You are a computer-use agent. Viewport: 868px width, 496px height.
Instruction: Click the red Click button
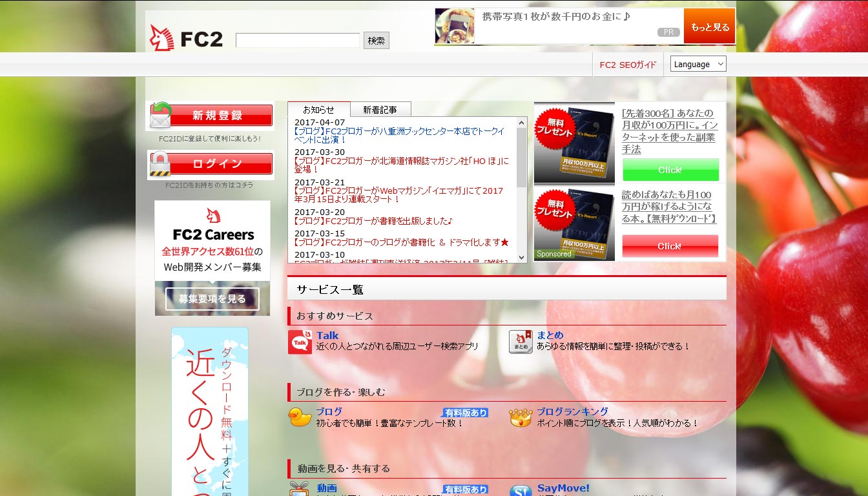(x=670, y=246)
